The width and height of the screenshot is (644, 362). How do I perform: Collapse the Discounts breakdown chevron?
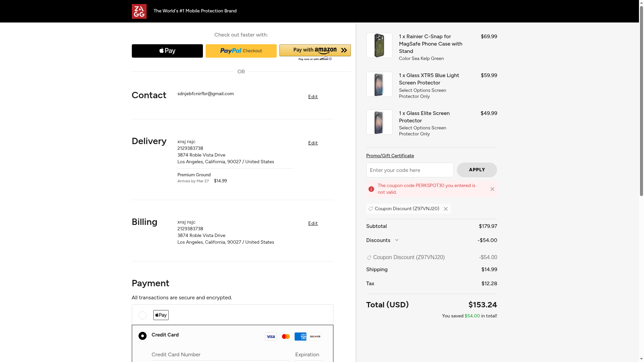coord(397,240)
